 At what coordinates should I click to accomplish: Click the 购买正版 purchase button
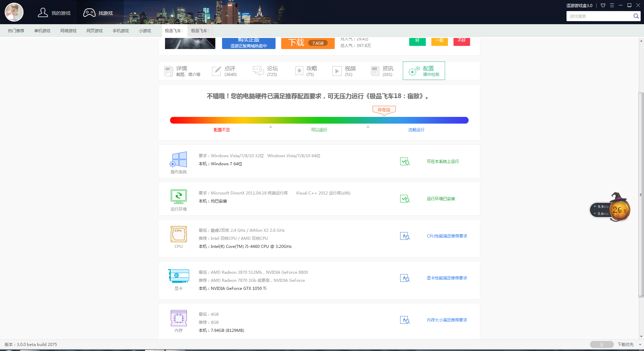click(249, 43)
